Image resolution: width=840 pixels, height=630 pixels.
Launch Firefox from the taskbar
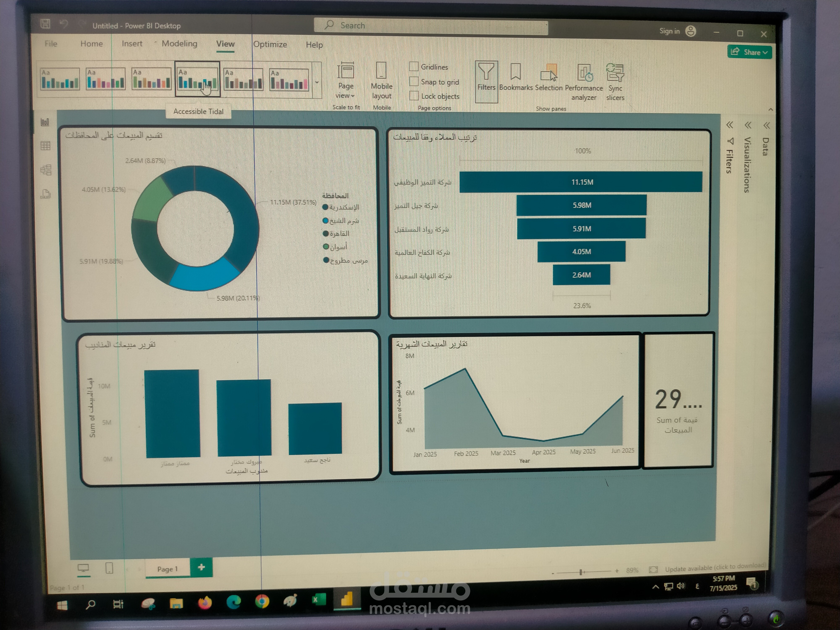(205, 603)
